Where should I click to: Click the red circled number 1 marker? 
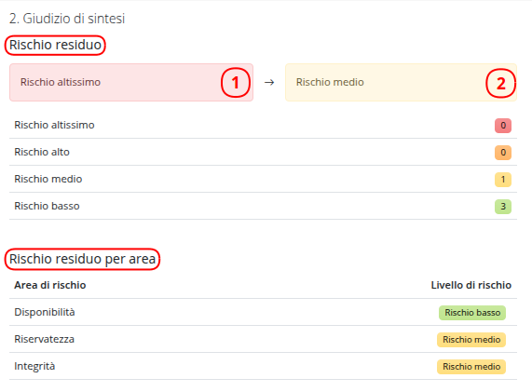pos(236,83)
